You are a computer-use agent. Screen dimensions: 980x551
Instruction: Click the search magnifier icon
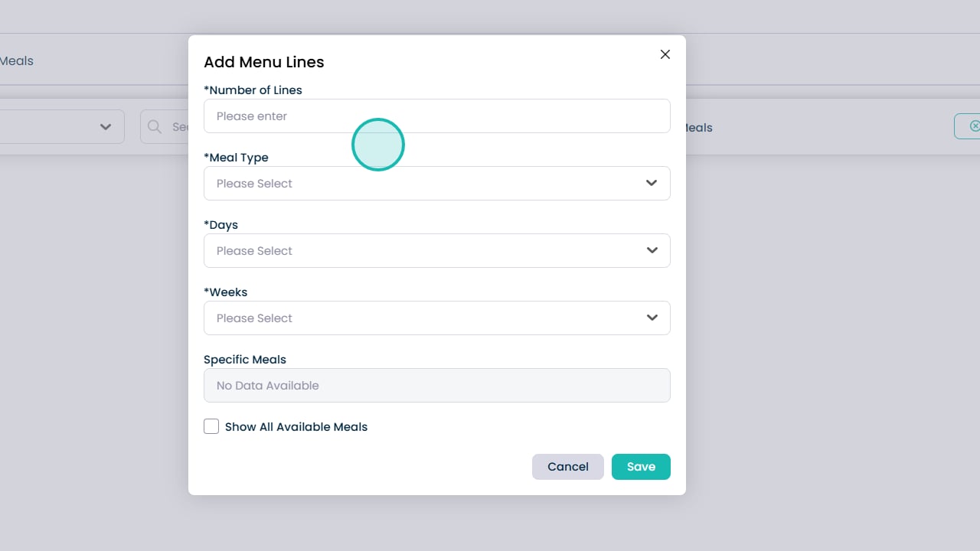pyautogui.click(x=155, y=127)
